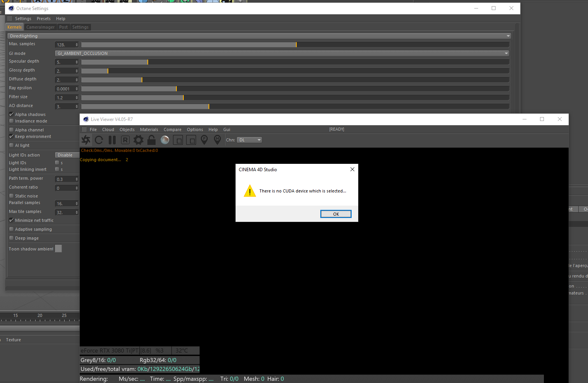
Task: Click the Octane send scene and restart render icon
Action: [x=86, y=140]
